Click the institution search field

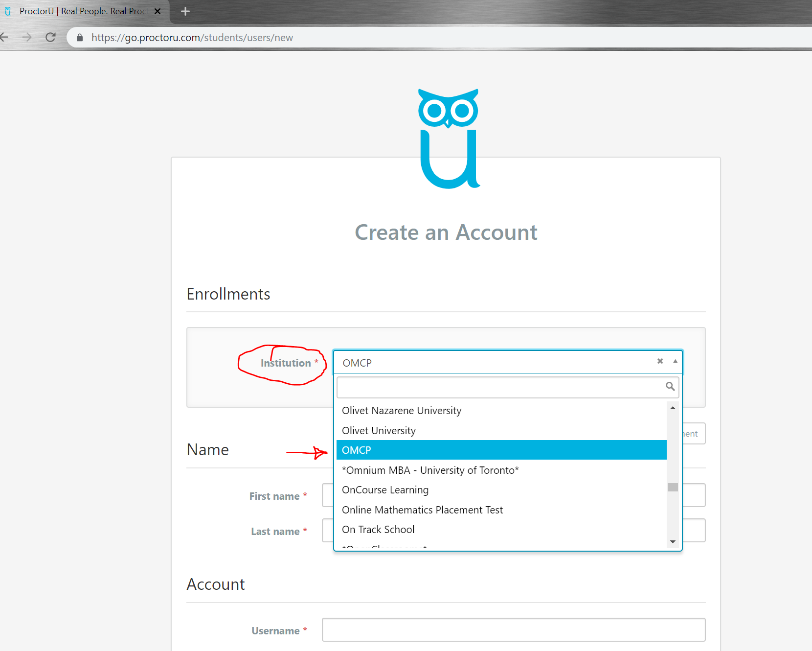(508, 387)
